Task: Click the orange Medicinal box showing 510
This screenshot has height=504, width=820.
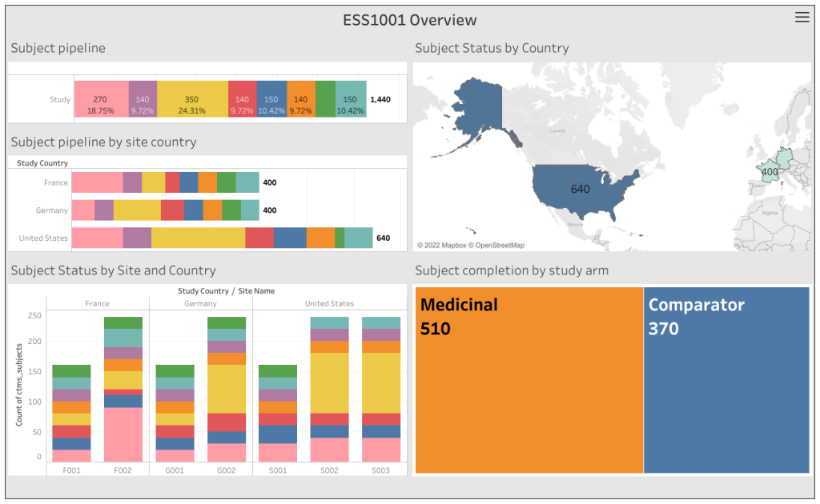Action: (x=529, y=376)
